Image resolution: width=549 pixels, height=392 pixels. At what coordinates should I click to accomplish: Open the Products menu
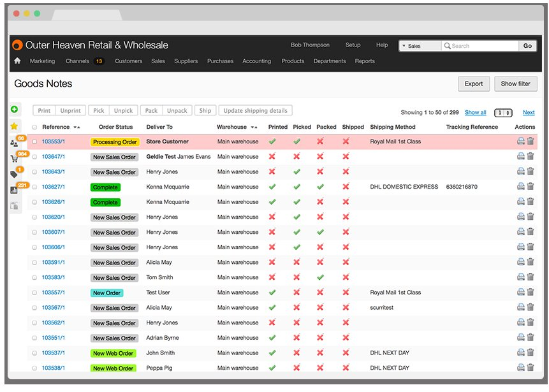click(x=293, y=61)
